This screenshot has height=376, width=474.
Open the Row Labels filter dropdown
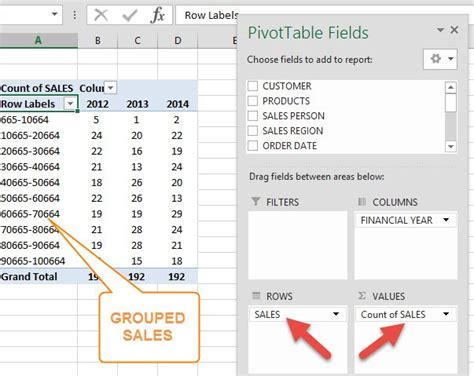70,104
